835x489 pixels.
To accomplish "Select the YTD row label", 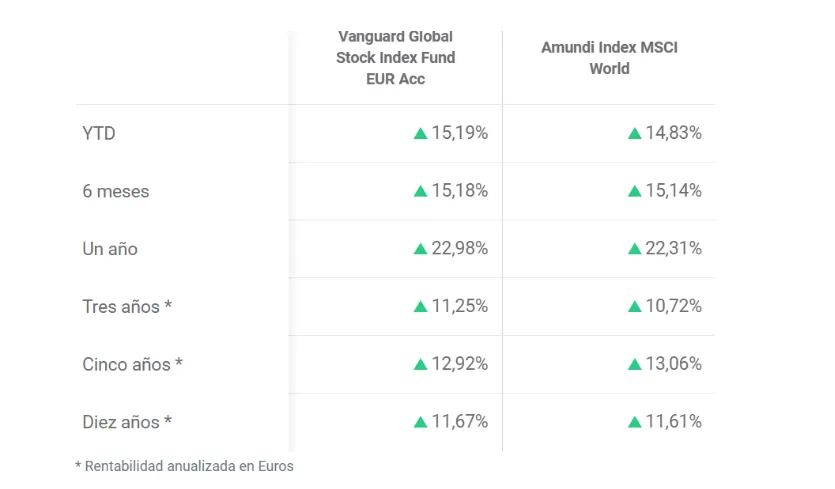I will [99, 133].
